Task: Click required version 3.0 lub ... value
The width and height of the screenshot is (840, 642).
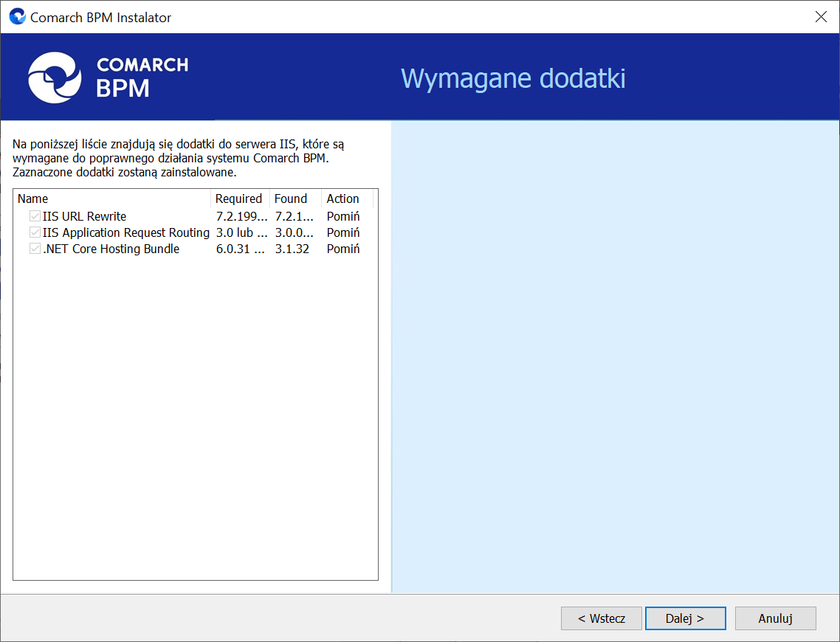Action: coord(241,232)
